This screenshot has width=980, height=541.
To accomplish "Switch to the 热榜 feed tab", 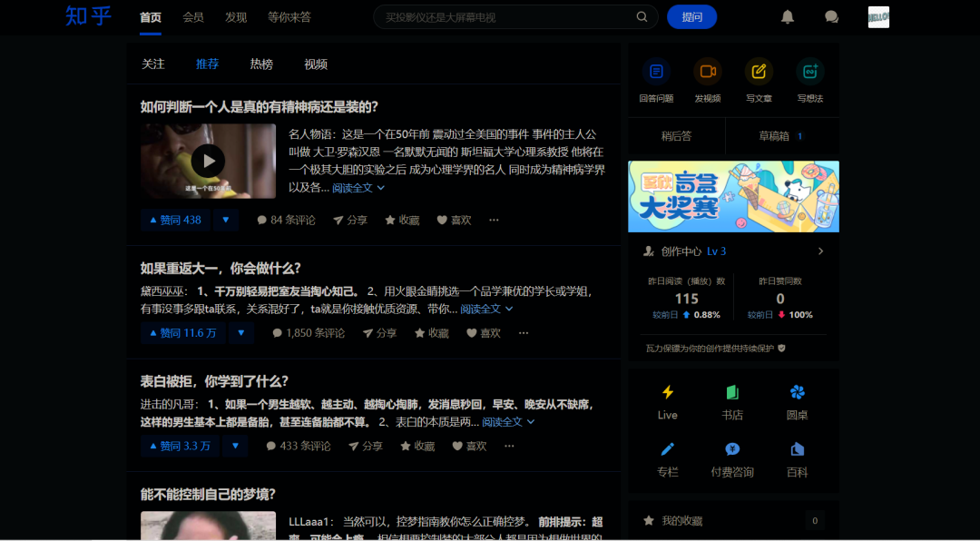I will tap(261, 64).
